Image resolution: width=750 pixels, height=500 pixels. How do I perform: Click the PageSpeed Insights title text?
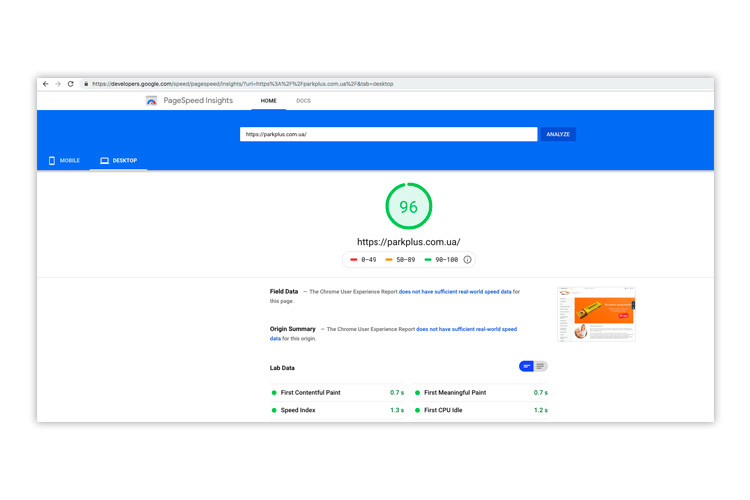click(198, 100)
